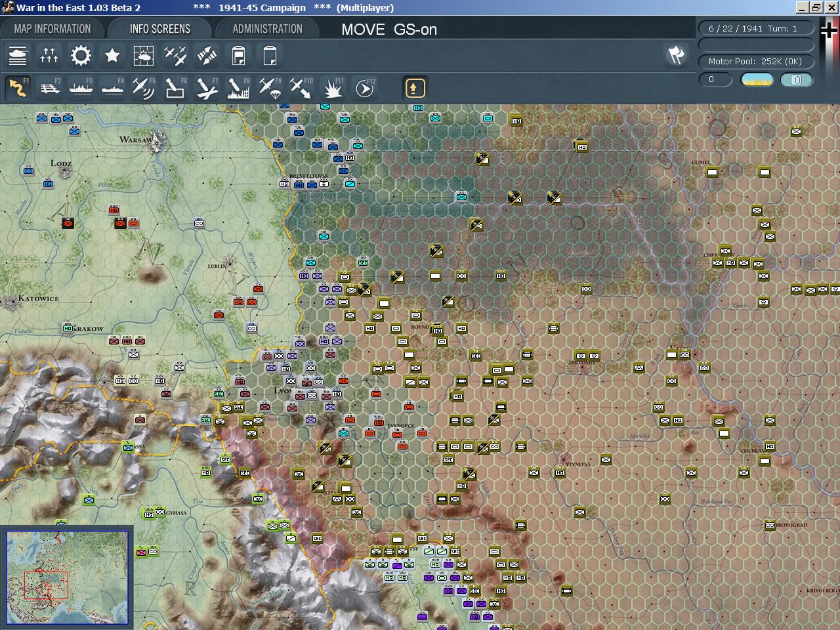Click the Motor Pool readout
The height and width of the screenshot is (630, 840).
[x=757, y=62]
